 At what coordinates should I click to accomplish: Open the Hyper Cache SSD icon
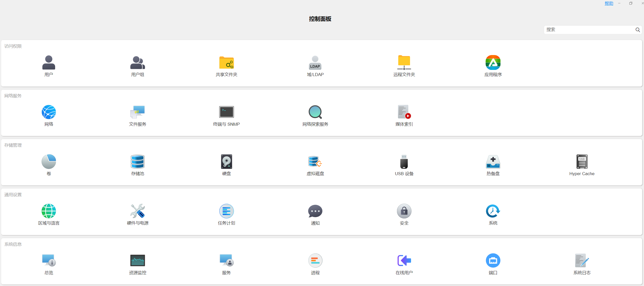(x=582, y=162)
